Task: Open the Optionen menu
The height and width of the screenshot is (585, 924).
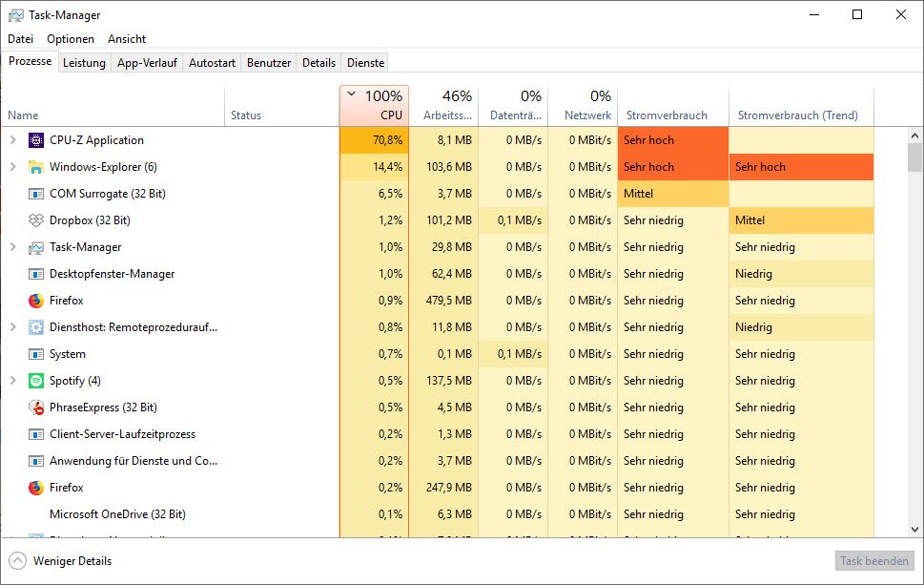Action: (71, 39)
